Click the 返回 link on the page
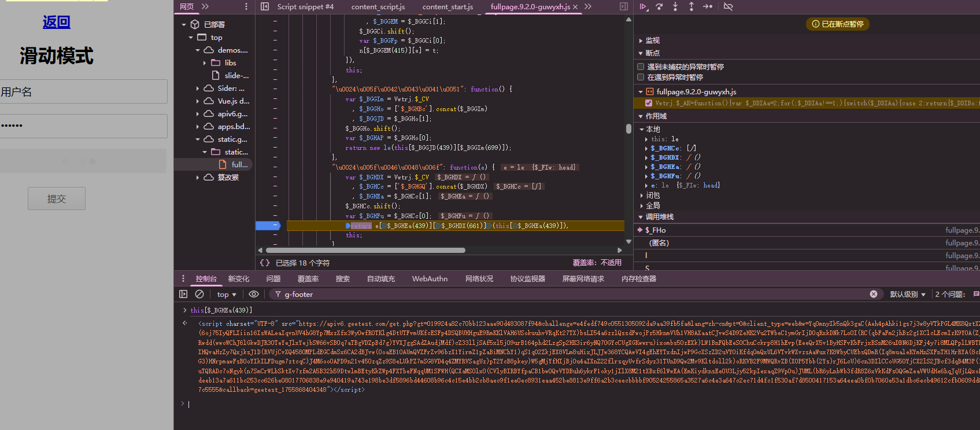Image resolution: width=980 pixels, height=430 pixels. pyautogui.click(x=56, y=22)
